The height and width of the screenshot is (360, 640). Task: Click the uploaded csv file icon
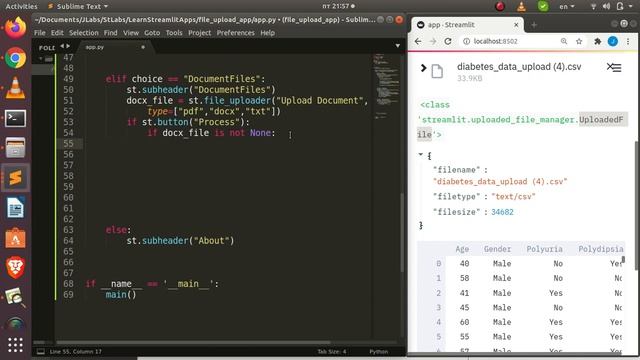pos(437,71)
